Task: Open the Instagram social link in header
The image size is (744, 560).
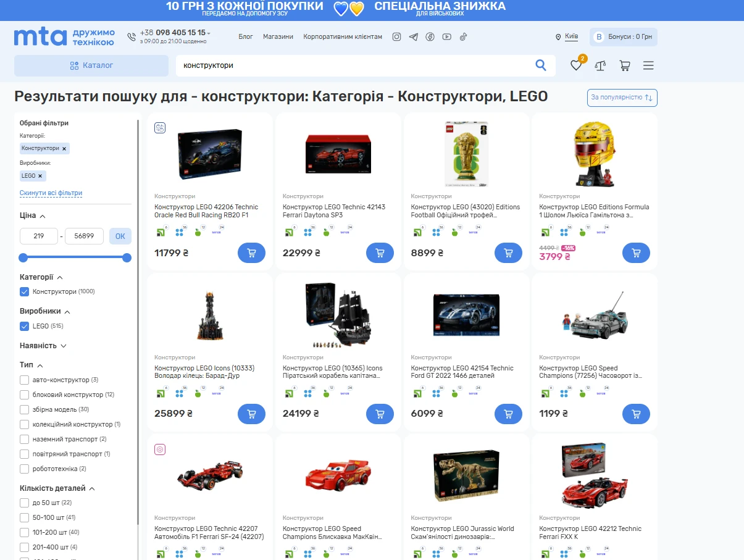Action: 397,37
